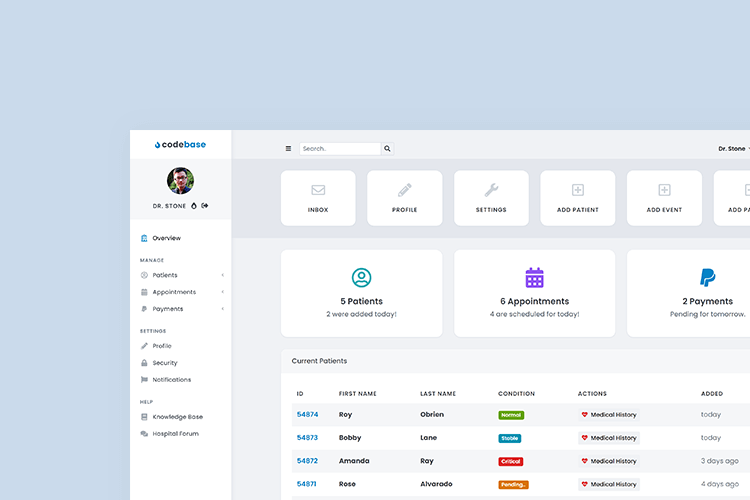Open Dr. Stone user dropdown in header
This screenshot has height=500, width=750.
[733, 149]
